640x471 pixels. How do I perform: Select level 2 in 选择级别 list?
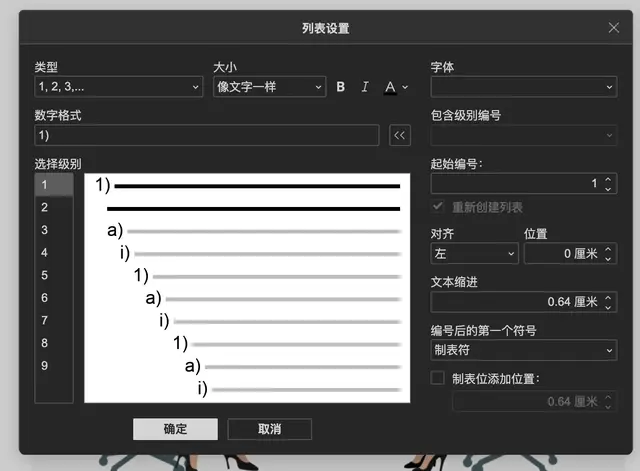click(54, 207)
